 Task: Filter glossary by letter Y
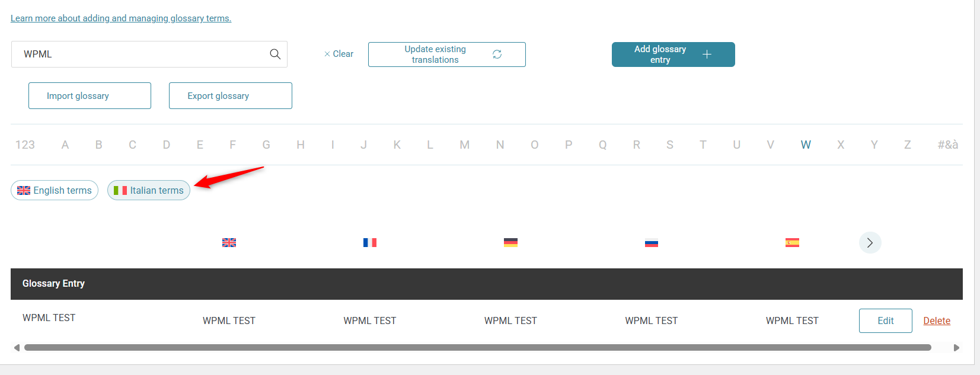point(874,145)
